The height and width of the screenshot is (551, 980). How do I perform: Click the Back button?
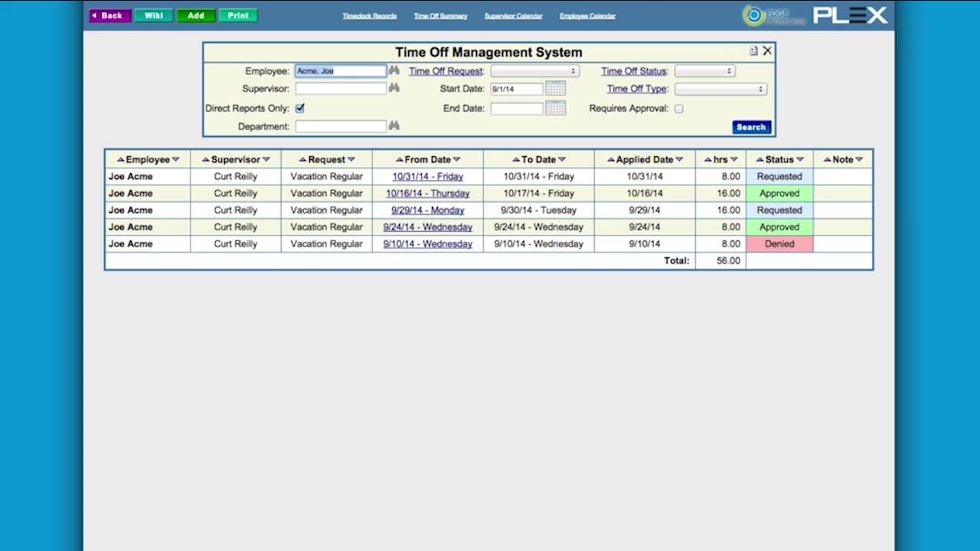(110, 15)
